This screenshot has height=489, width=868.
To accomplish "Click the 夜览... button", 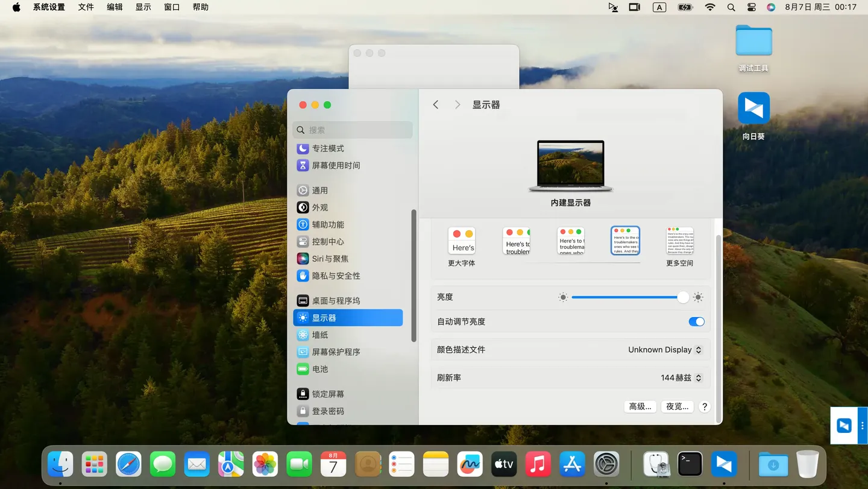I will click(677, 406).
